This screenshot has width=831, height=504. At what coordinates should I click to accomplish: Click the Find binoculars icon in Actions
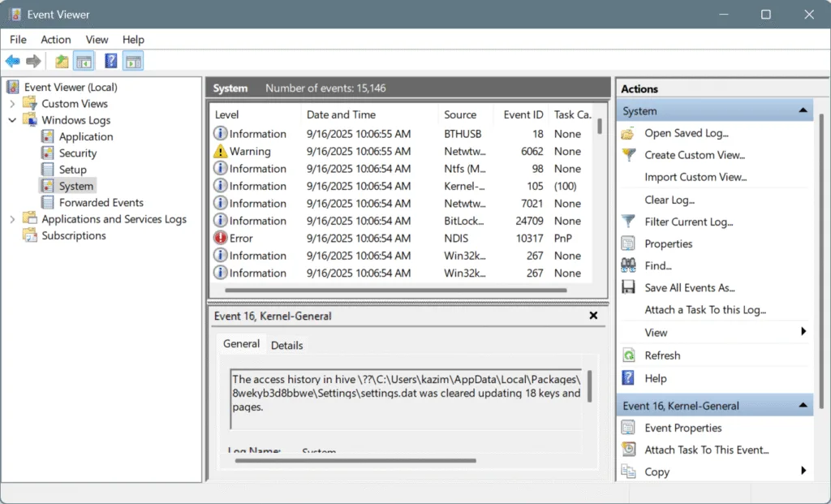(x=629, y=265)
